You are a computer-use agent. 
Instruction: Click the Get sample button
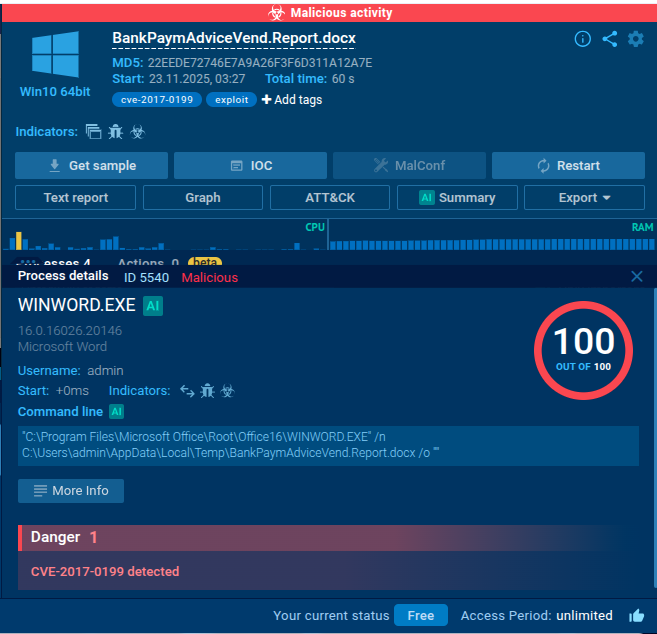tap(91, 166)
